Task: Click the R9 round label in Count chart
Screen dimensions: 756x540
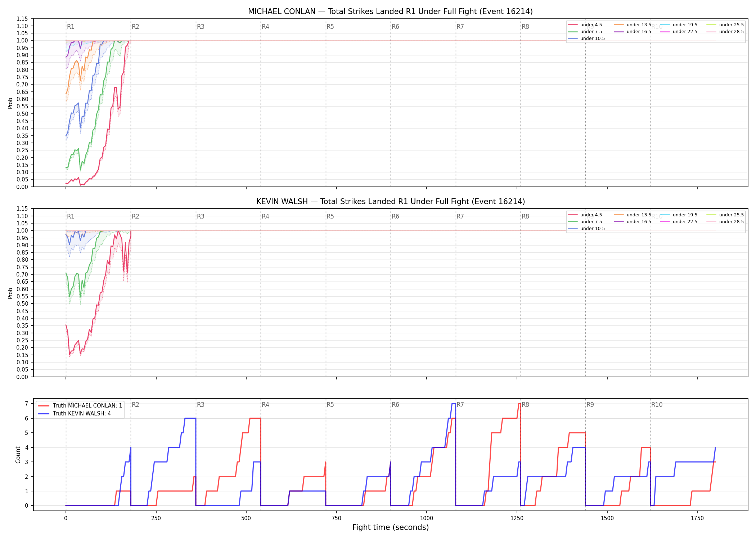Action: 590,405
